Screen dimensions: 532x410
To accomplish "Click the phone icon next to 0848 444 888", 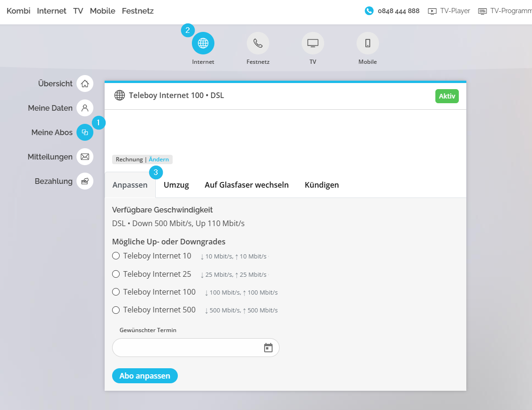I will pyautogui.click(x=369, y=11).
